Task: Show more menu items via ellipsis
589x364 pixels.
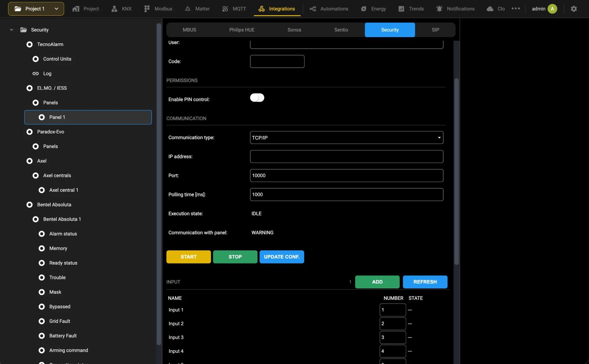Action: click(516, 9)
